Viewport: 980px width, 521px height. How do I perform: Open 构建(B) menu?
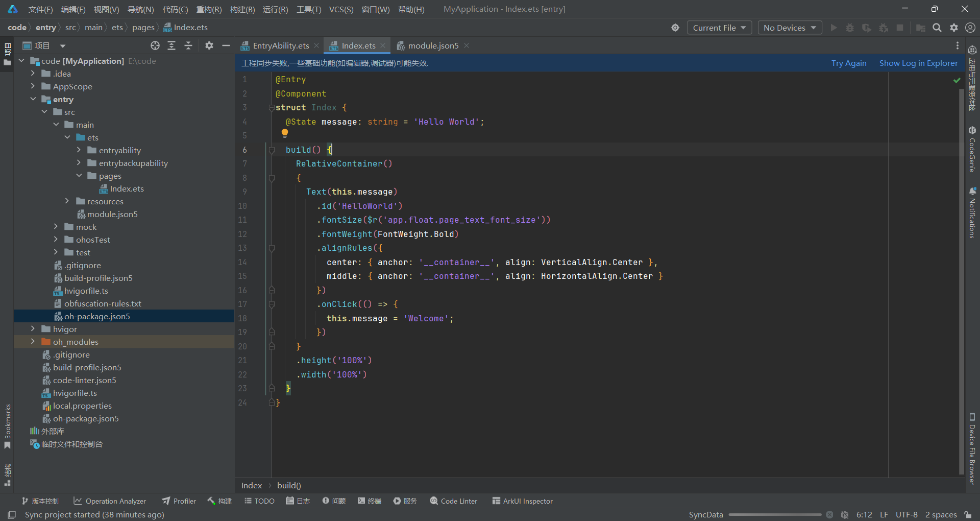point(242,9)
